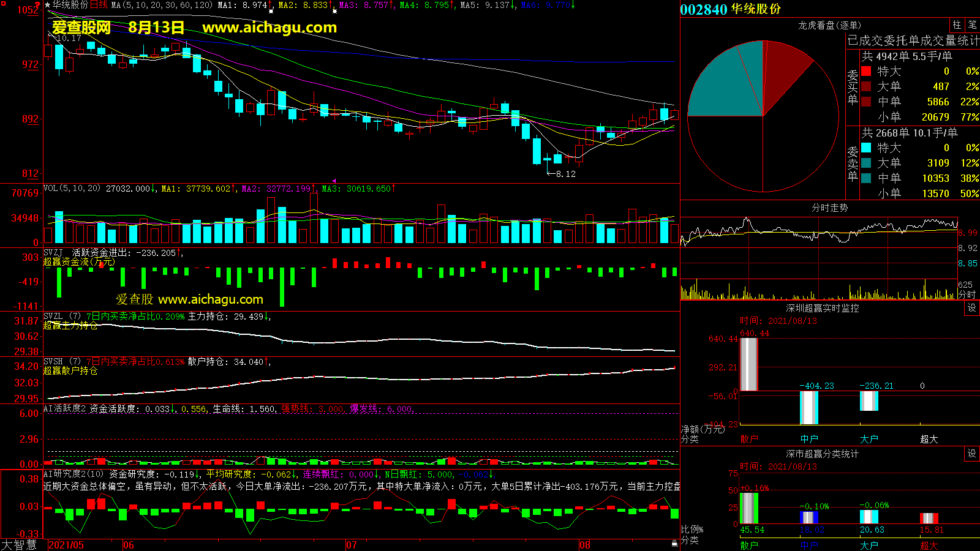Click the small red square icon top-left
The width and height of the screenshot is (980, 551).
pos(3,4)
